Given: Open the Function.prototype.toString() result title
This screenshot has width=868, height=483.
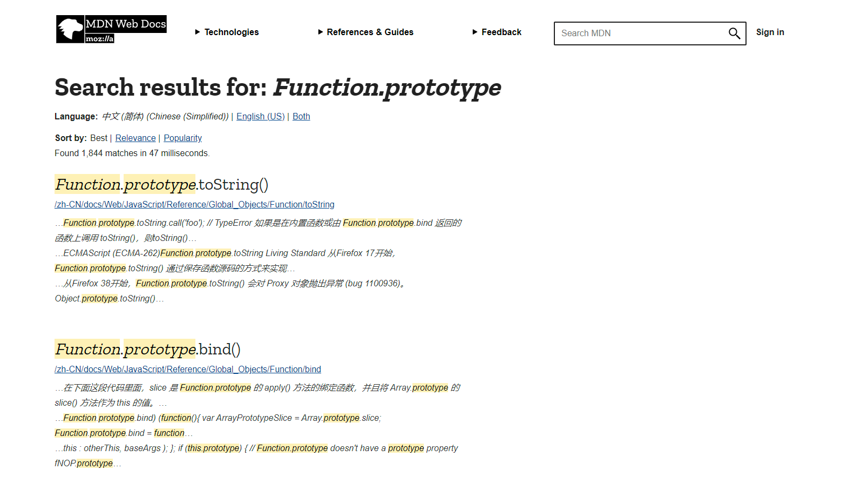Looking at the screenshot, I should tap(161, 185).
